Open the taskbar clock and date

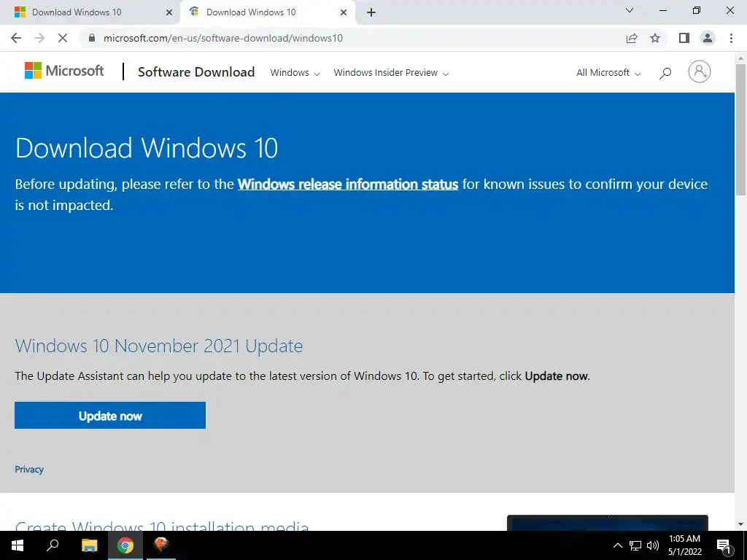pyautogui.click(x=684, y=545)
